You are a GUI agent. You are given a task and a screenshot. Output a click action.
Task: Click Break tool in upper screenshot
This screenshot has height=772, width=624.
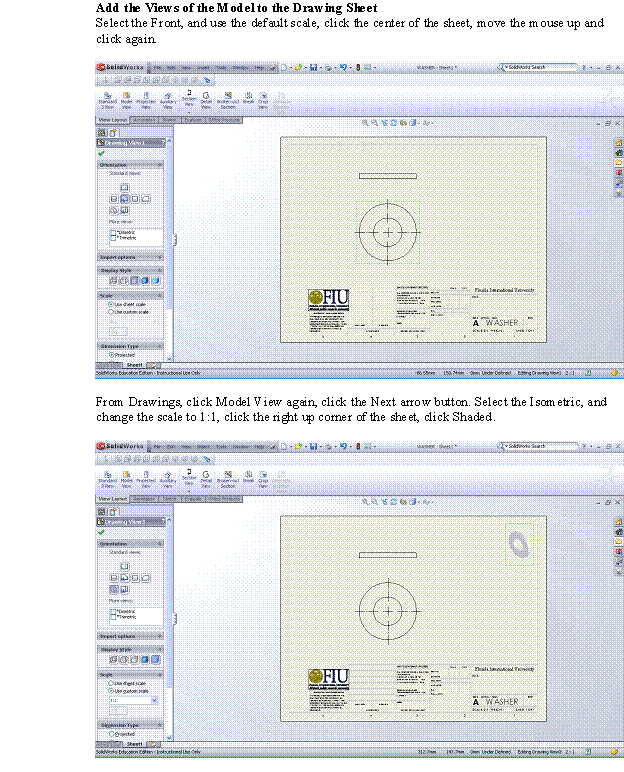click(248, 97)
